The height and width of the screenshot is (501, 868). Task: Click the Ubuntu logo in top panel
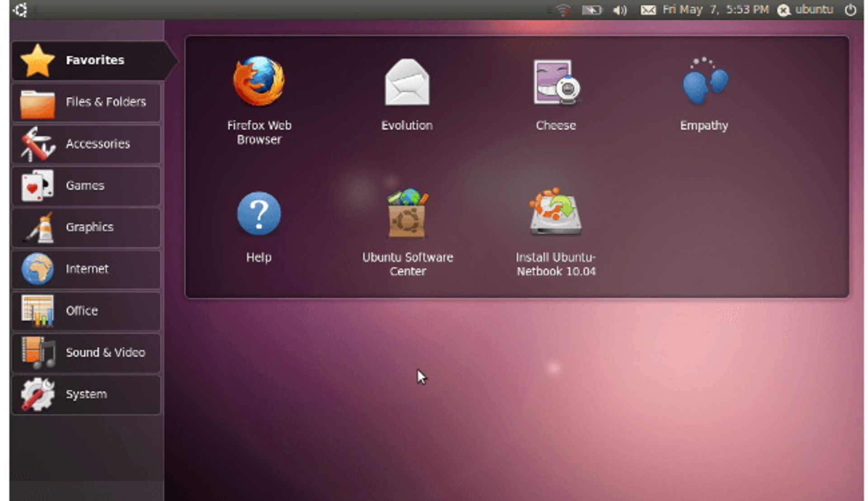(20, 9)
